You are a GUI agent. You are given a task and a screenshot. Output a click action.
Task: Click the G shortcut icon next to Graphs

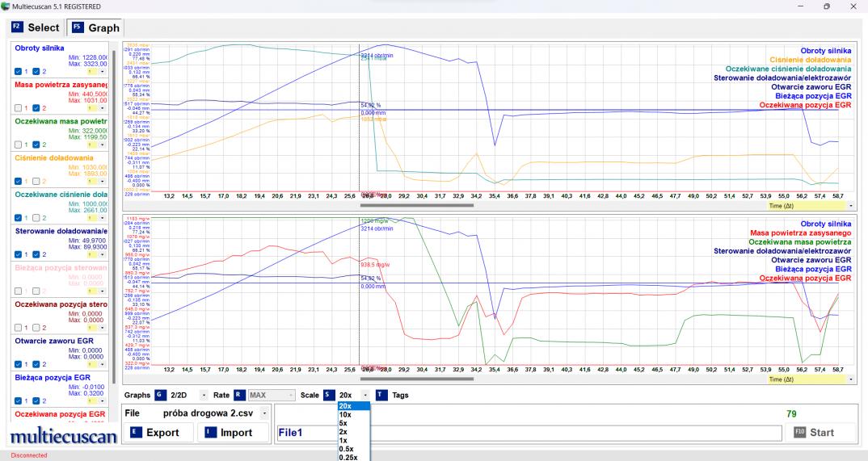click(x=160, y=395)
